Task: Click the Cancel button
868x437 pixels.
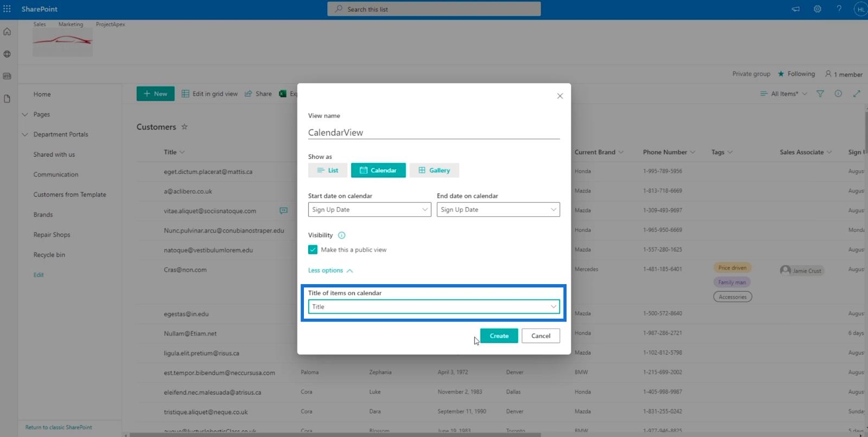Action: click(541, 336)
